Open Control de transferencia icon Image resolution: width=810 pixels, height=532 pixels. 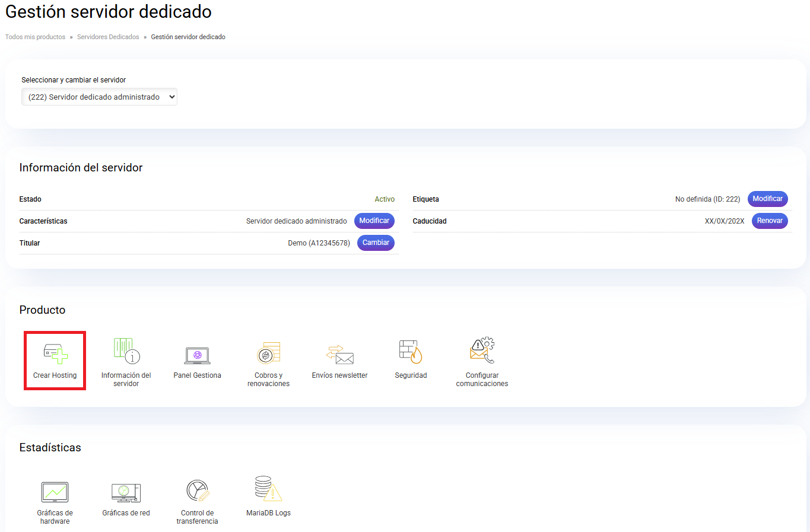tap(197, 491)
